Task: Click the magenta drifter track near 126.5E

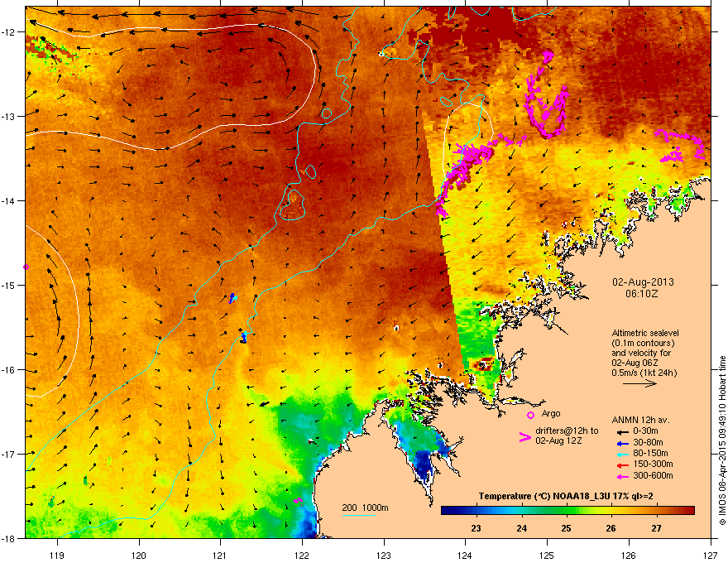Action: point(680,146)
